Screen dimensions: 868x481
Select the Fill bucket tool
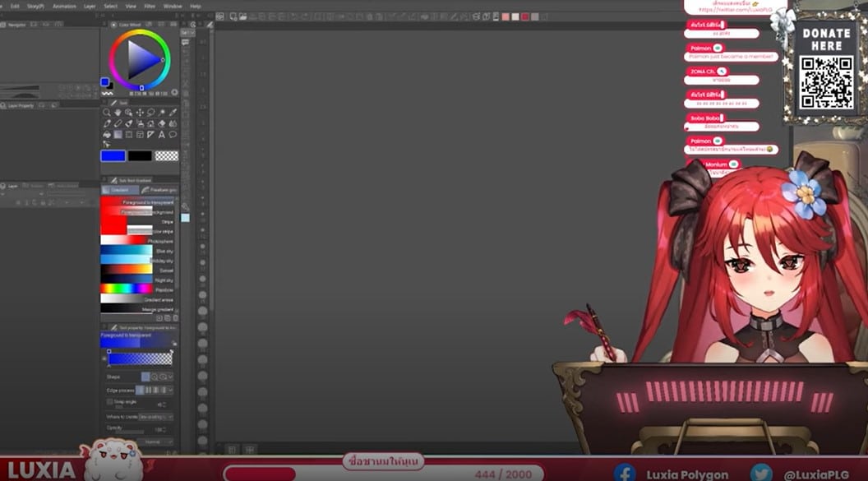(107, 135)
